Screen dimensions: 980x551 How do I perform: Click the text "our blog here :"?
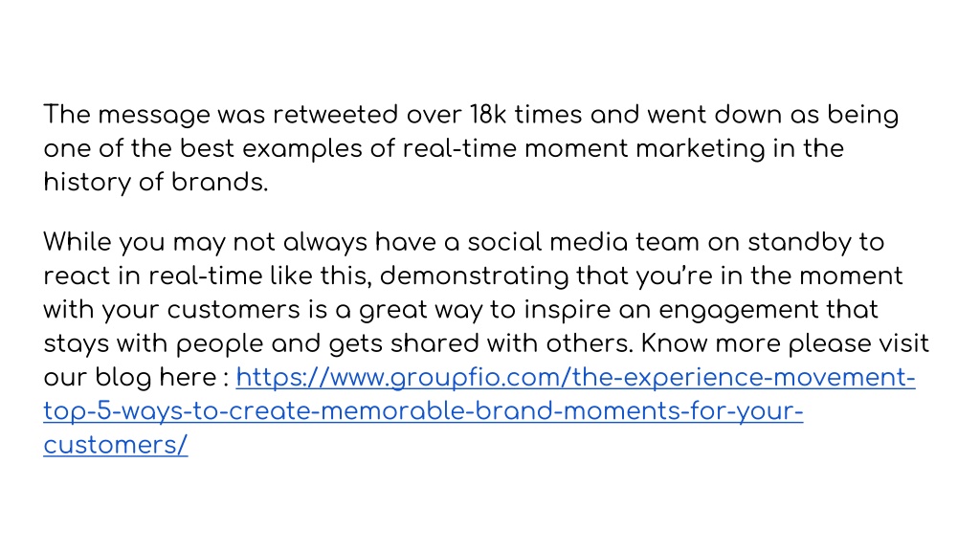coord(136,378)
